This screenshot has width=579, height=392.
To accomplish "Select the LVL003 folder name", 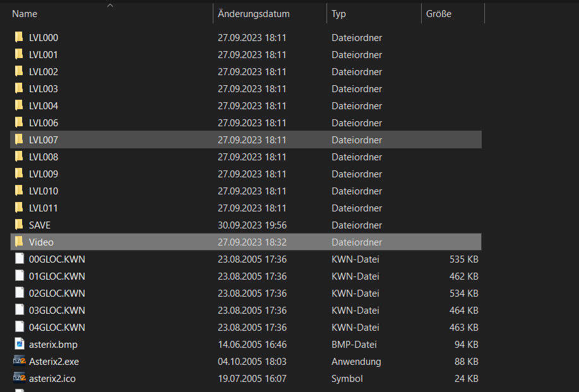I will click(44, 88).
